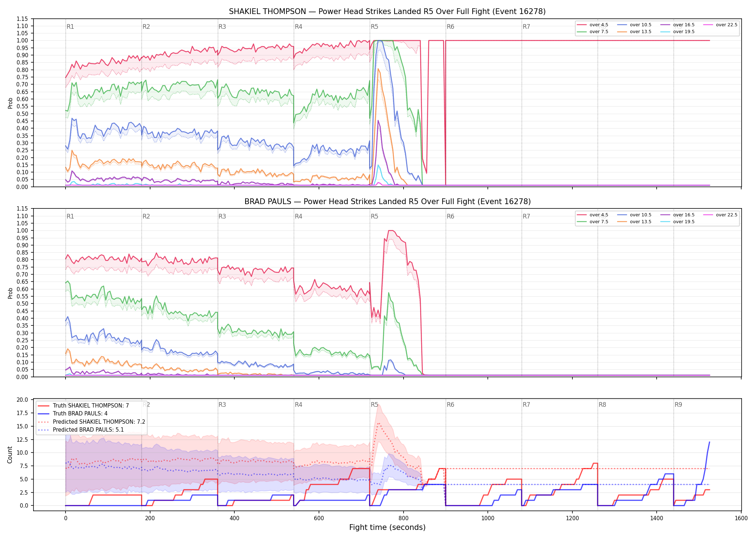Image resolution: width=756 pixels, height=540 pixels.
Task: Click R4 round marker in Thompson chart
Action: pyautogui.click(x=298, y=27)
